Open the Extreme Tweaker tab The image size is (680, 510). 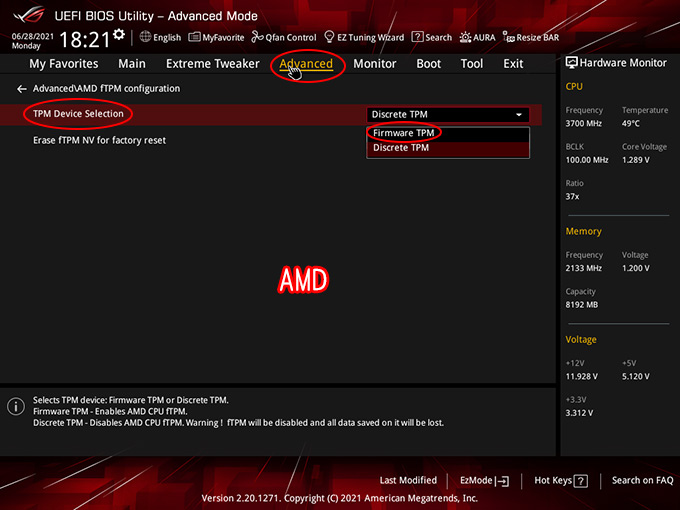coord(212,64)
